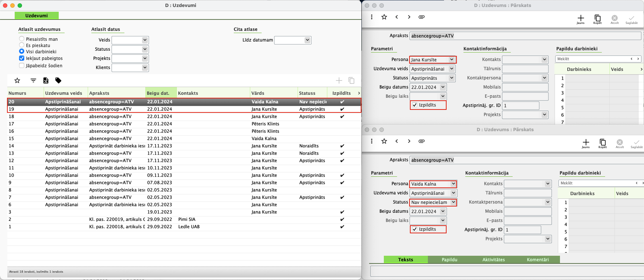Select row with contact Ledle UAB
The image size is (644, 280).
(x=184, y=227)
